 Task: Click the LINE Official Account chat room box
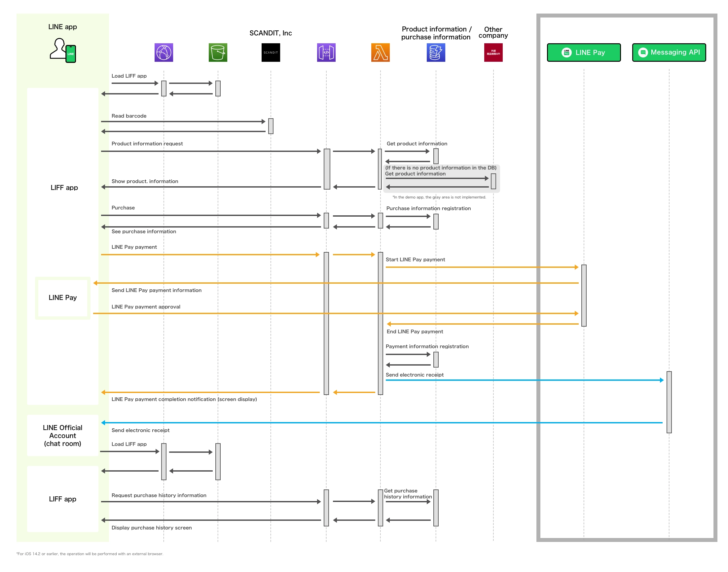point(63,435)
